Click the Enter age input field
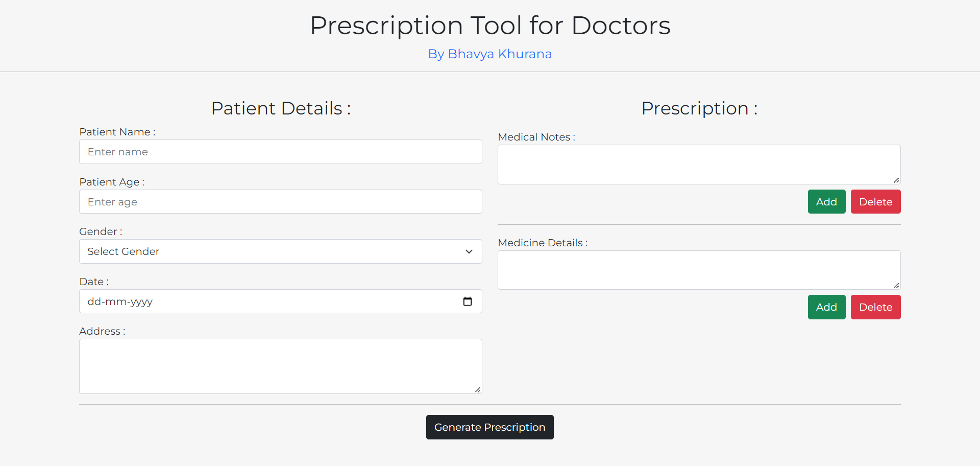Screen dimensions: 980x466 point(280,201)
